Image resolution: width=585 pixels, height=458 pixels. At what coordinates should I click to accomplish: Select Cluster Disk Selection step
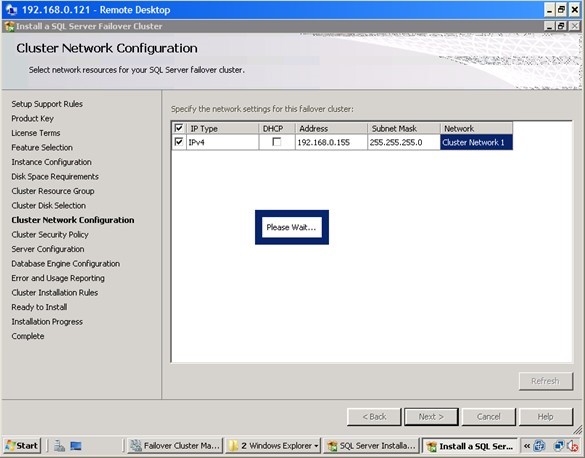(49, 206)
